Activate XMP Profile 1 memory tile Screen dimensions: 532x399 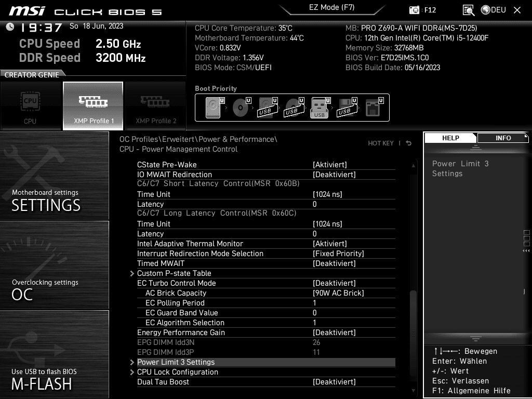click(x=93, y=106)
